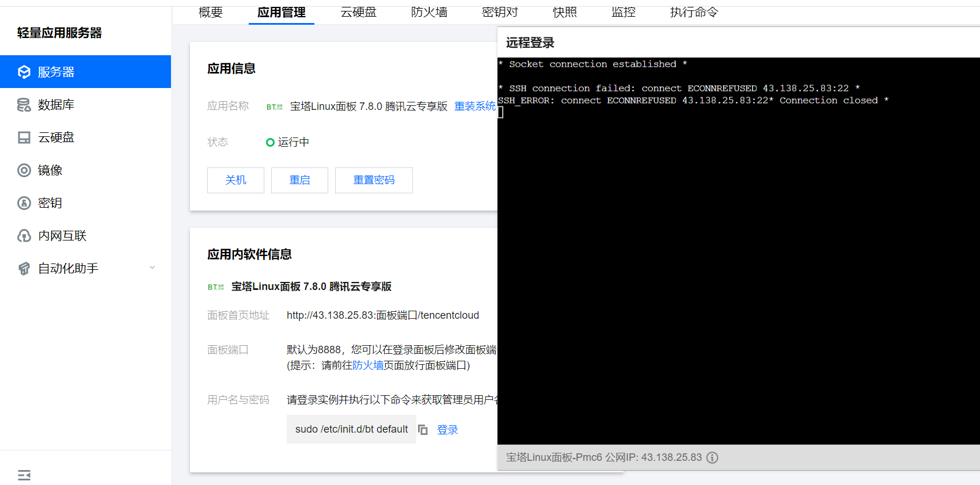Select the 应用管理 tab
The image size is (980, 485).
[281, 12]
